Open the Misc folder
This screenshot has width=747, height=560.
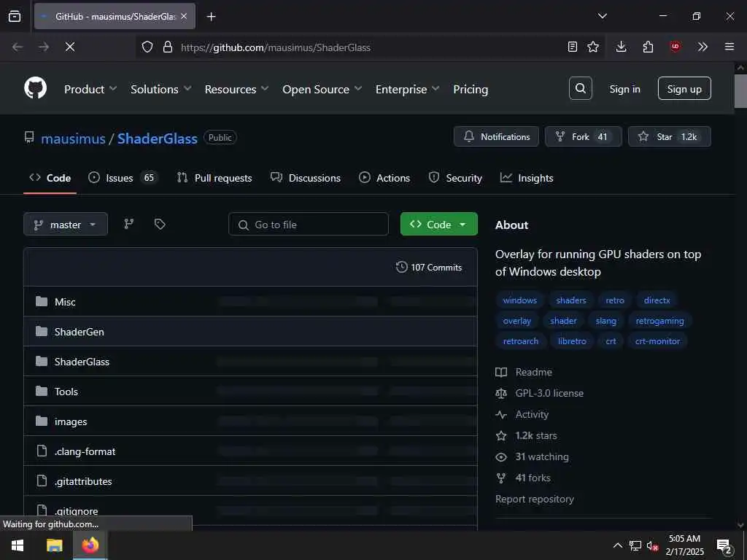pos(65,302)
